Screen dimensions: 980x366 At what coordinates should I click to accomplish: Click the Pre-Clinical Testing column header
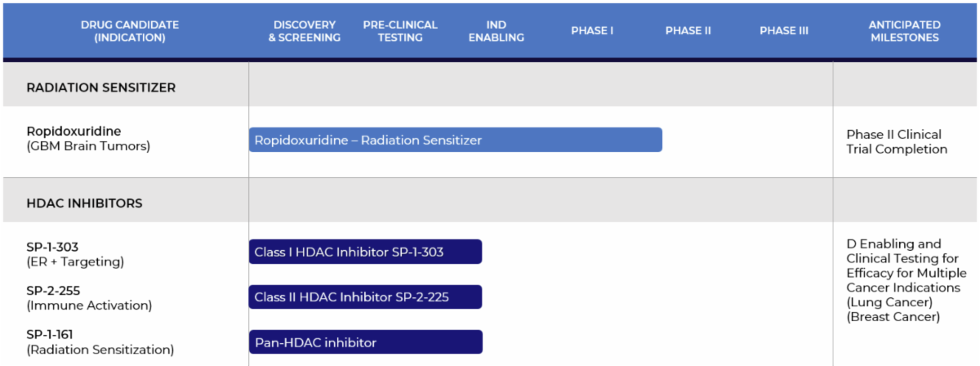[x=400, y=31]
